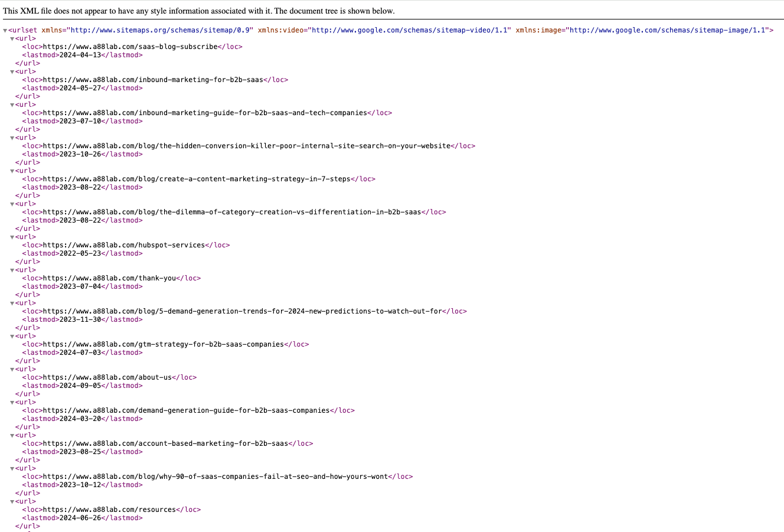The width and height of the screenshot is (784, 532).
Task: Collapse url node for demand-generation-guide page
Action: (x=12, y=403)
